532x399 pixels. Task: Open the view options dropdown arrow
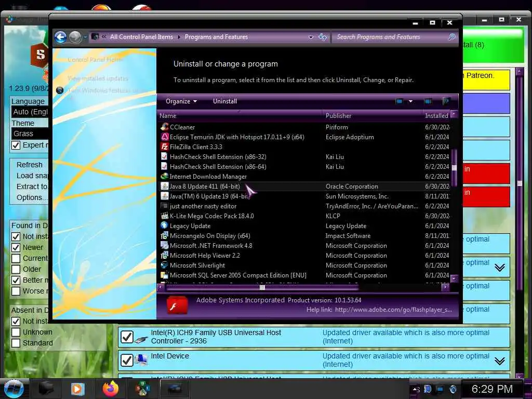[x=410, y=101]
